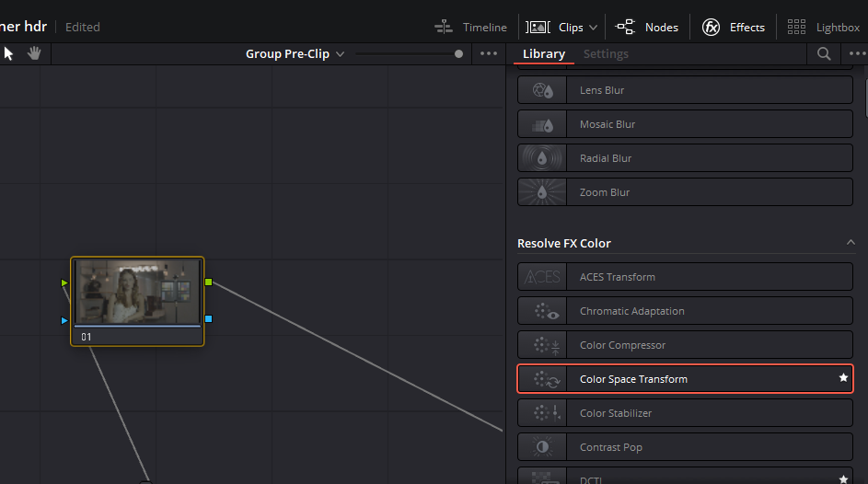Viewport: 868px width, 484px height.
Task: Click node 01 green RGB output
Action: click(209, 282)
